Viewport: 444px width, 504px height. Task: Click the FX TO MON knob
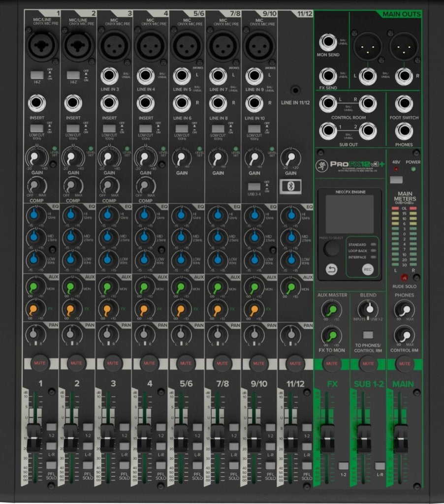331,336
